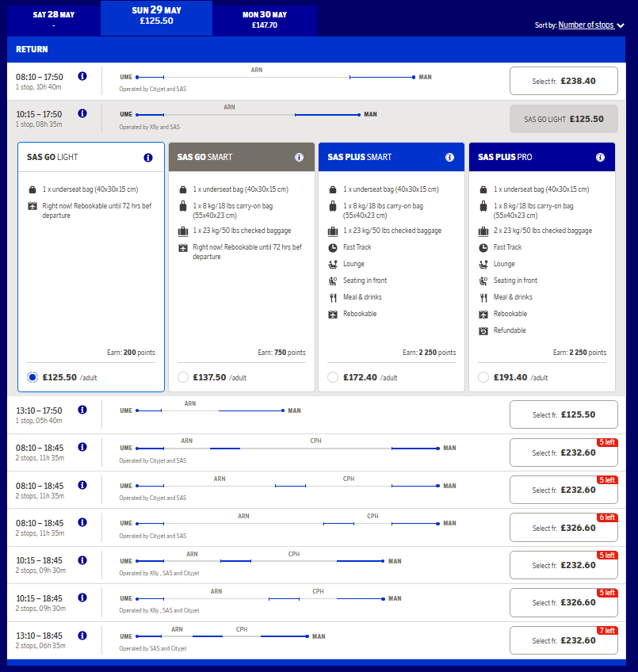Click the 'Refundable' text in SAS PLUS PRO
Screen dimensions: 638x672
[x=510, y=330]
